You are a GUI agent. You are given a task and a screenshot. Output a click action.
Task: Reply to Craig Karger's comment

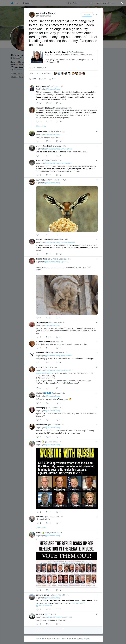[37, 103]
